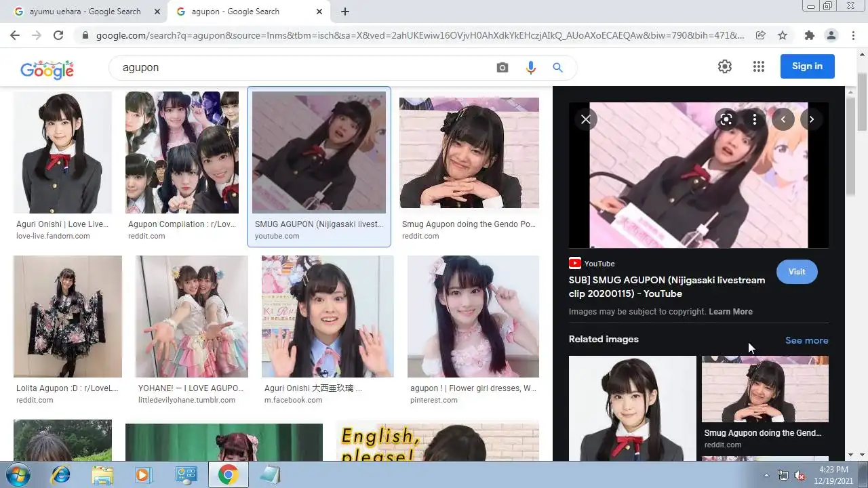868x488 pixels.
Task: Click 'littledevilyohane.tumblr.com' source text
Action: pos(186,400)
